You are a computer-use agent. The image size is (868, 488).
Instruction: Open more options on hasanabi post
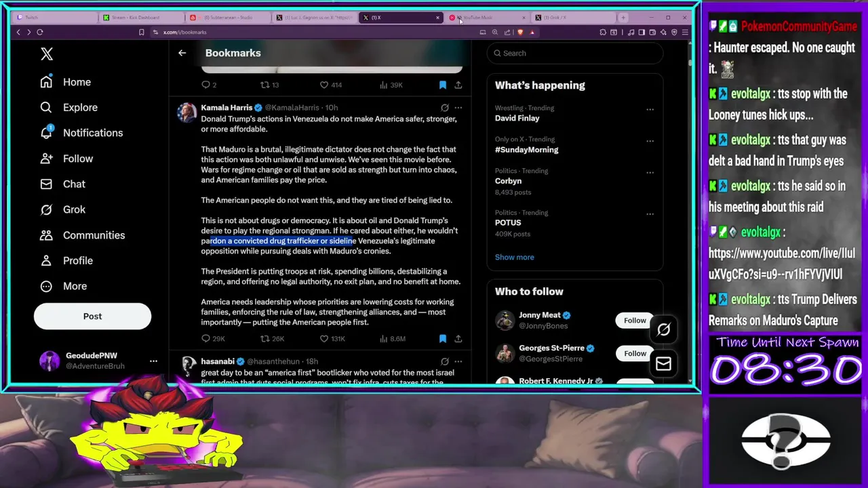coord(458,362)
